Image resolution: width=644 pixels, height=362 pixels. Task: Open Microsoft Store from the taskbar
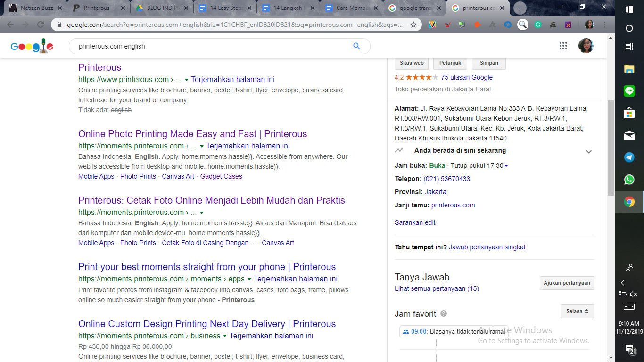(629, 113)
